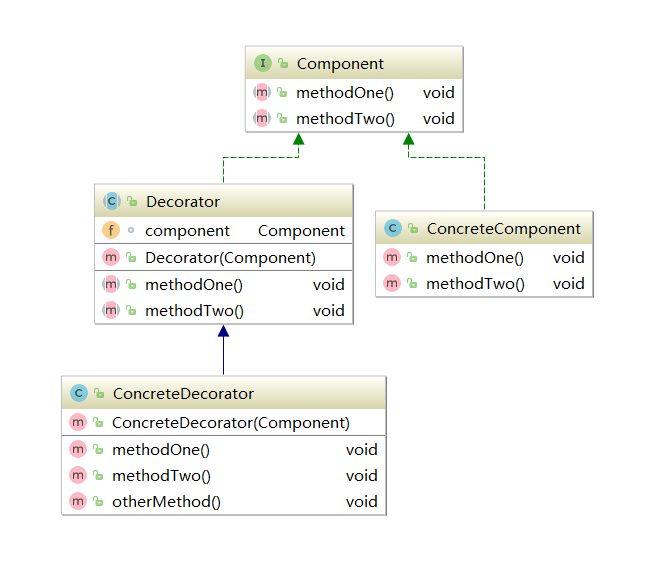672x561 pixels.
Task: Click the public lock icon beside ConcreteDecorator title
Action: coord(99,393)
